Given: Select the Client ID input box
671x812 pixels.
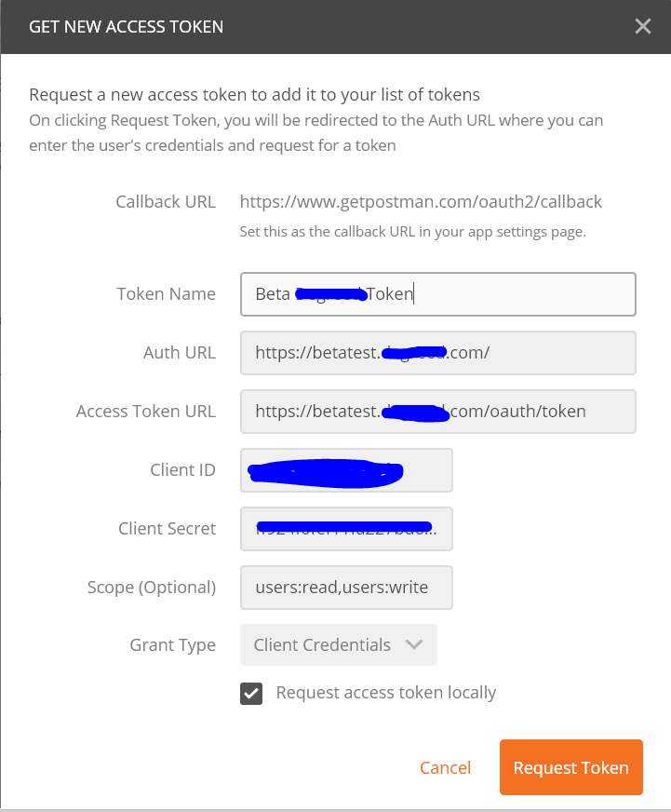Looking at the screenshot, I should point(346,470).
